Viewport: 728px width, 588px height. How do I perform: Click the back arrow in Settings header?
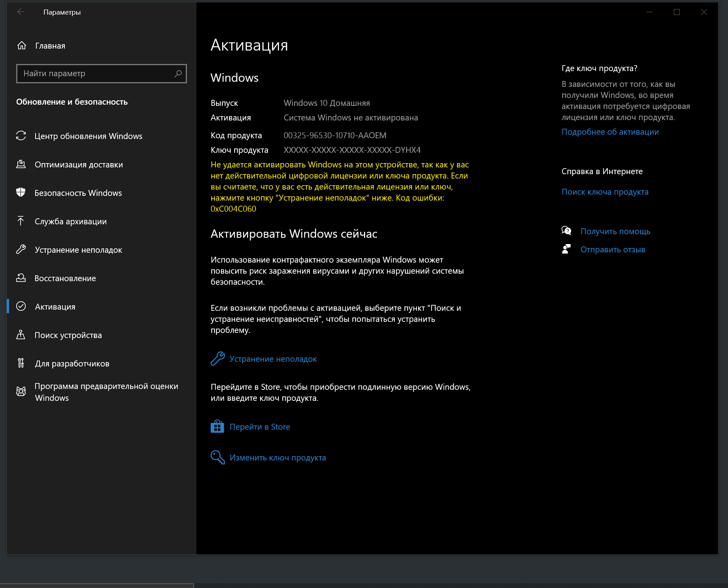pos(21,12)
